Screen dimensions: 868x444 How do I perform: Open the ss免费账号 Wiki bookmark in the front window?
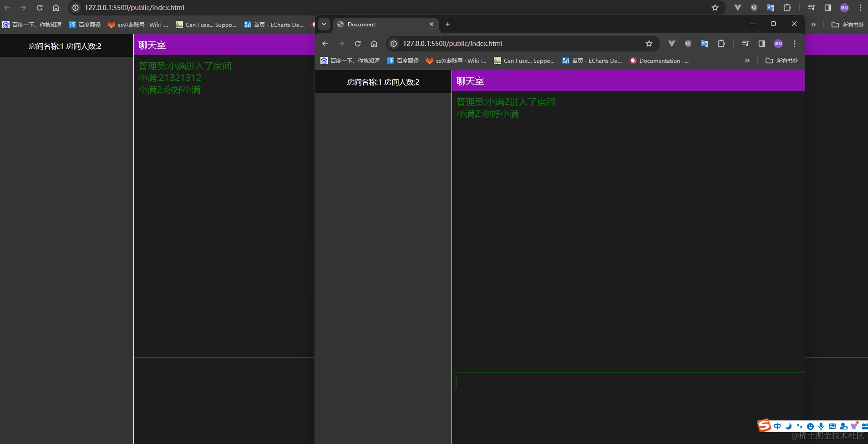pos(456,61)
